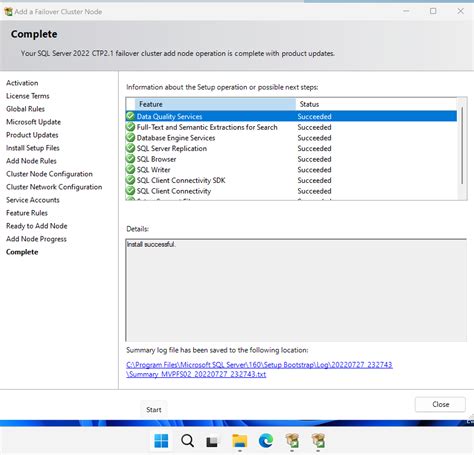Select the Data Quality Services row
Image resolution: width=474 pixels, height=455 pixels.
[291, 116]
